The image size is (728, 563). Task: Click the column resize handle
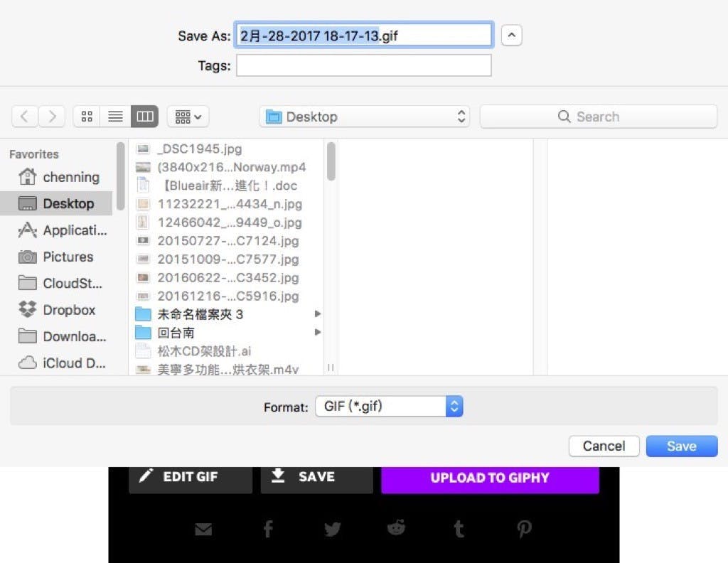331,367
